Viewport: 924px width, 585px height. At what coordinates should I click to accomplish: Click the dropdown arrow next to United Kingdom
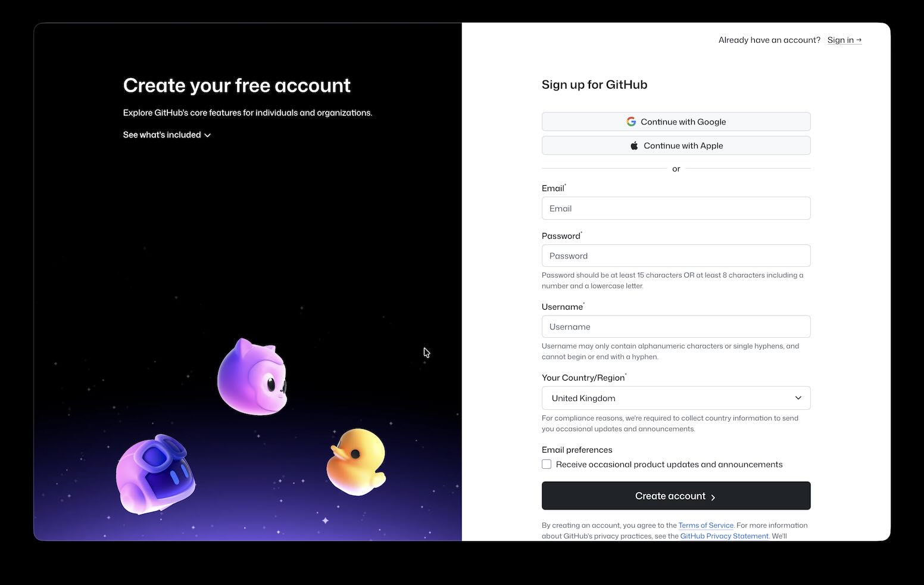point(798,398)
